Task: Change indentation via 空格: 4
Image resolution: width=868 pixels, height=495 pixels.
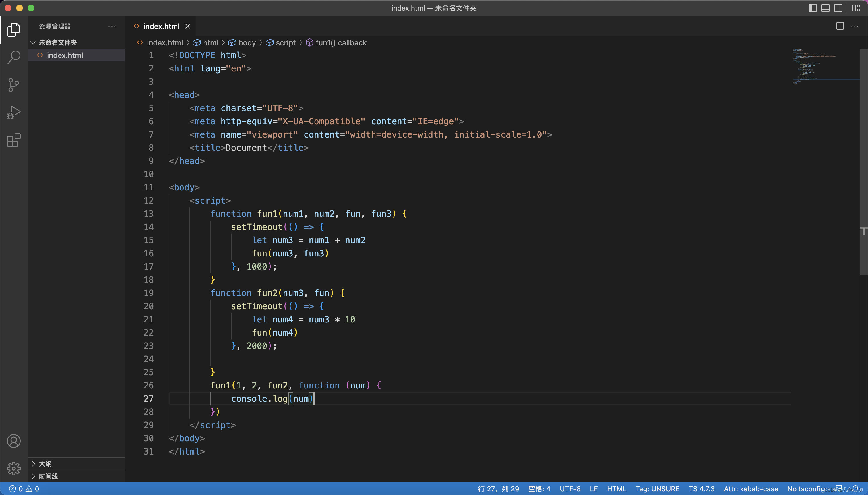Action: 539,489
